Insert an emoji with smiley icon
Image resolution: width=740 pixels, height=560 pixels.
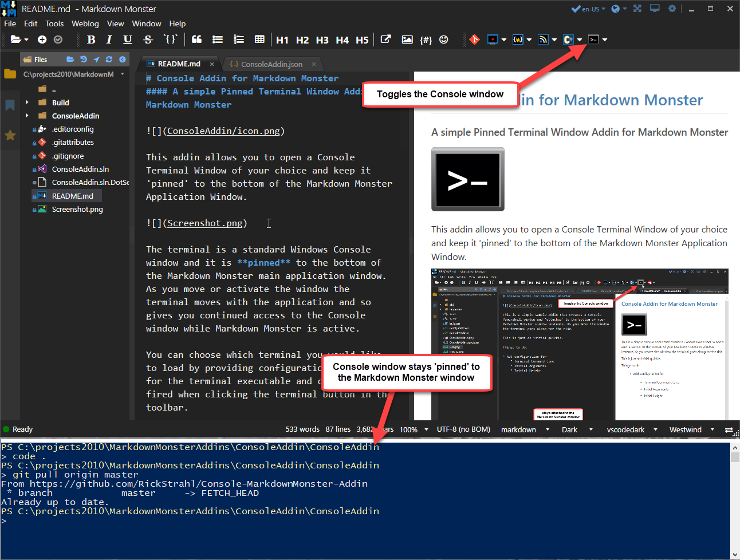click(444, 40)
